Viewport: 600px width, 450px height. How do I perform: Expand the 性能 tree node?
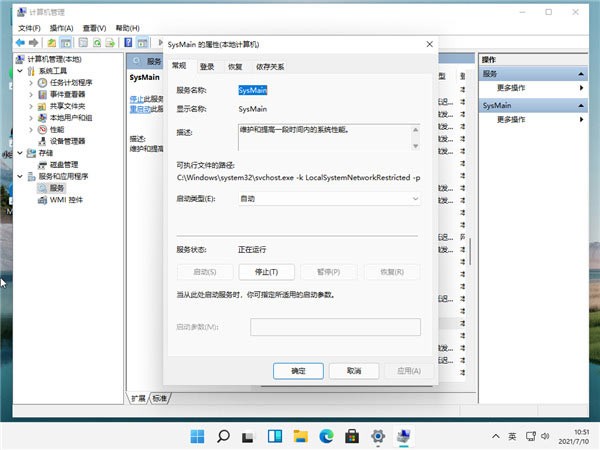click(x=31, y=129)
